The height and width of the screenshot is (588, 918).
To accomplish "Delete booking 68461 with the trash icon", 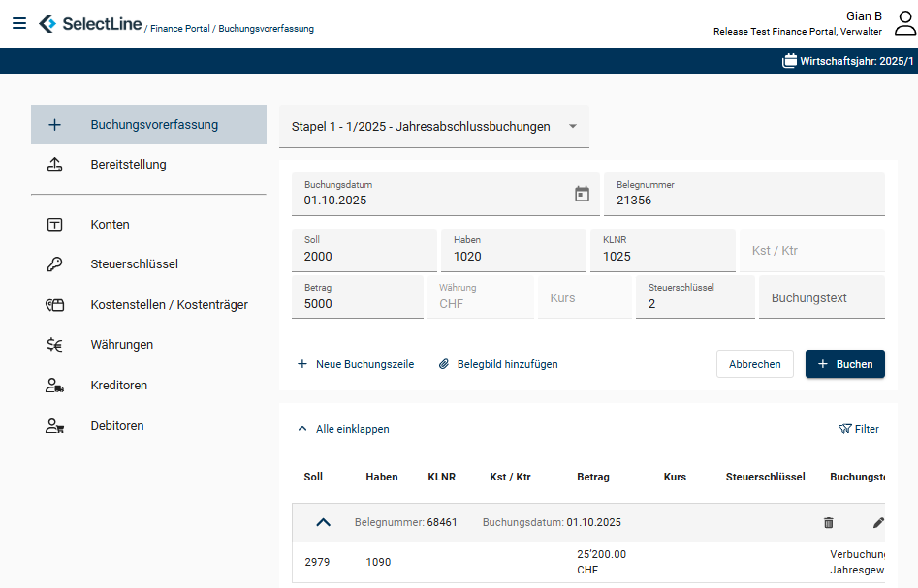I will pyautogui.click(x=828, y=522).
